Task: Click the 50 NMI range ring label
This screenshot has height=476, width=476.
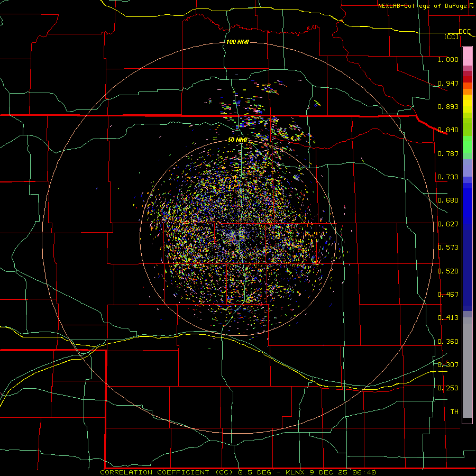Action: [237, 140]
